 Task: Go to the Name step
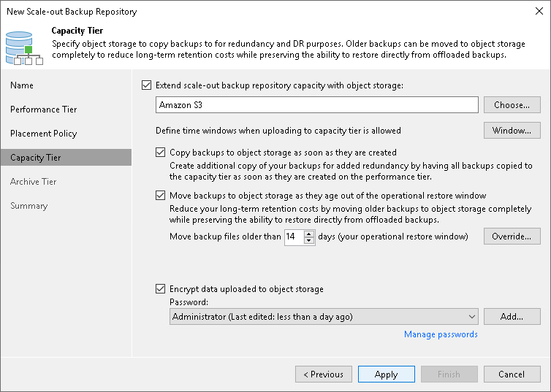click(x=22, y=85)
